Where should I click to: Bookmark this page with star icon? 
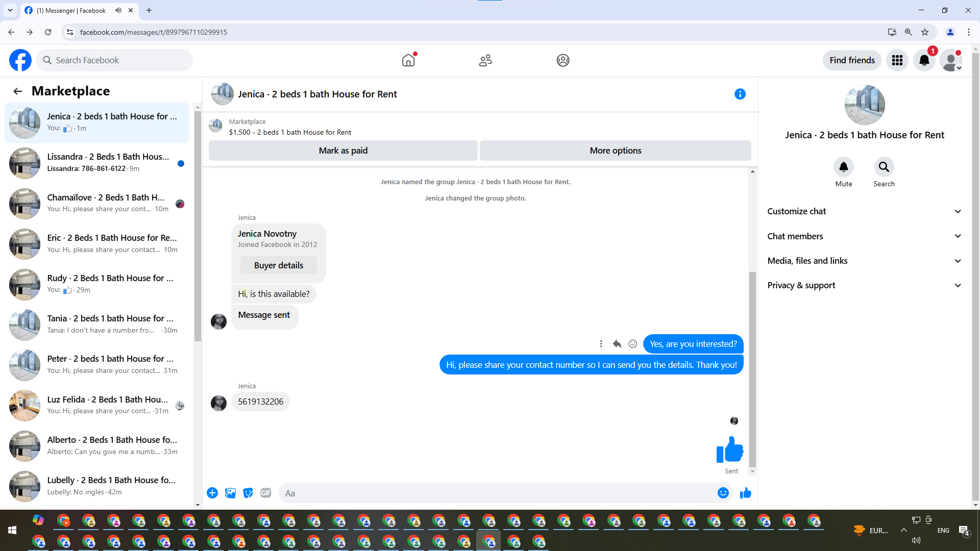[x=925, y=32]
